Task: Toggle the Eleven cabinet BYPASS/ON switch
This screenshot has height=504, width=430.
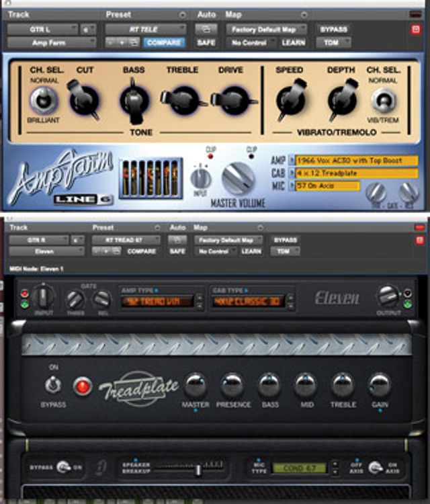Action: (x=64, y=467)
